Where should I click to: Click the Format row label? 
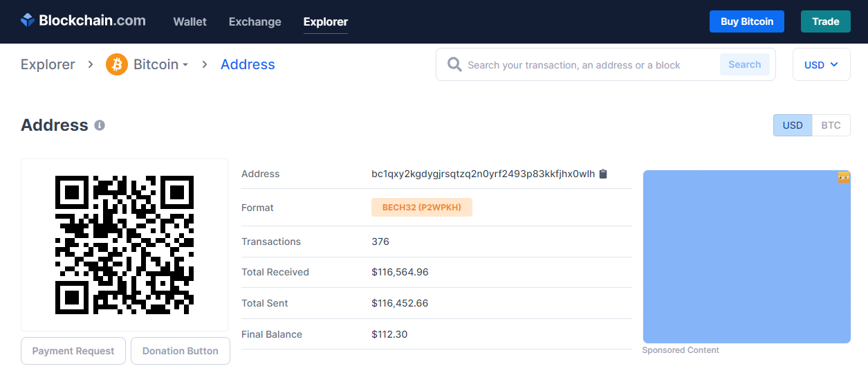coord(257,208)
